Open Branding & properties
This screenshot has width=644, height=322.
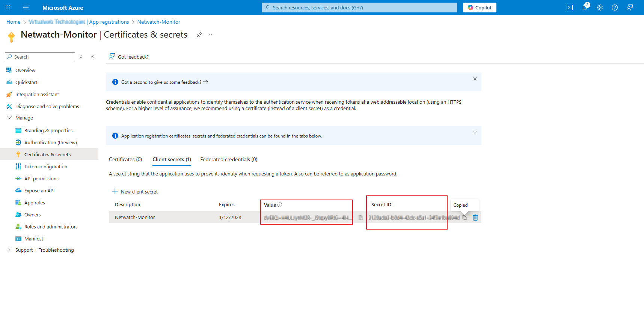coord(48,130)
